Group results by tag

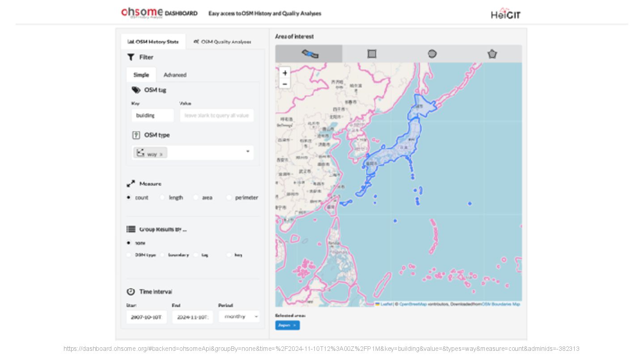point(195,255)
